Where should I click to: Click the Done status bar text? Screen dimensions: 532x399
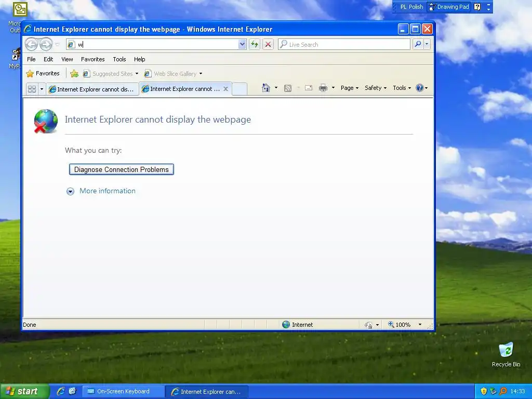pyautogui.click(x=30, y=325)
